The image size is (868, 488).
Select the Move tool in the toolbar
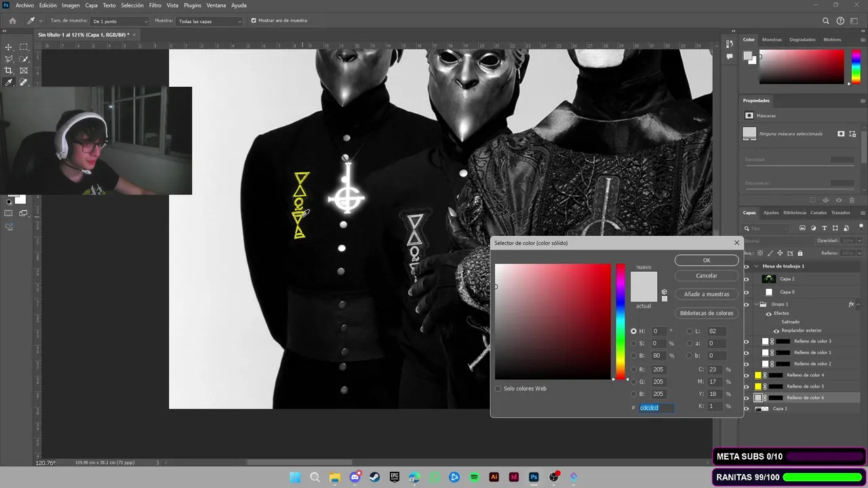(9, 47)
